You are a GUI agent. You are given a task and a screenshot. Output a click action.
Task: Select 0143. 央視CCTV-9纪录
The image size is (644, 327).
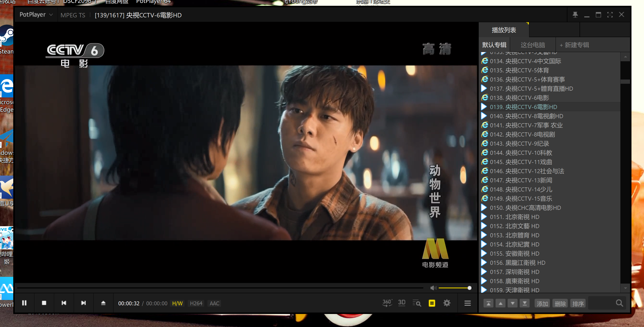550,144
